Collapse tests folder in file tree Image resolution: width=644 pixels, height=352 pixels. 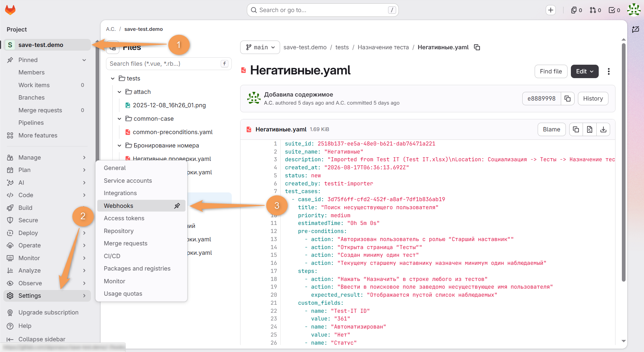tap(113, 78)
